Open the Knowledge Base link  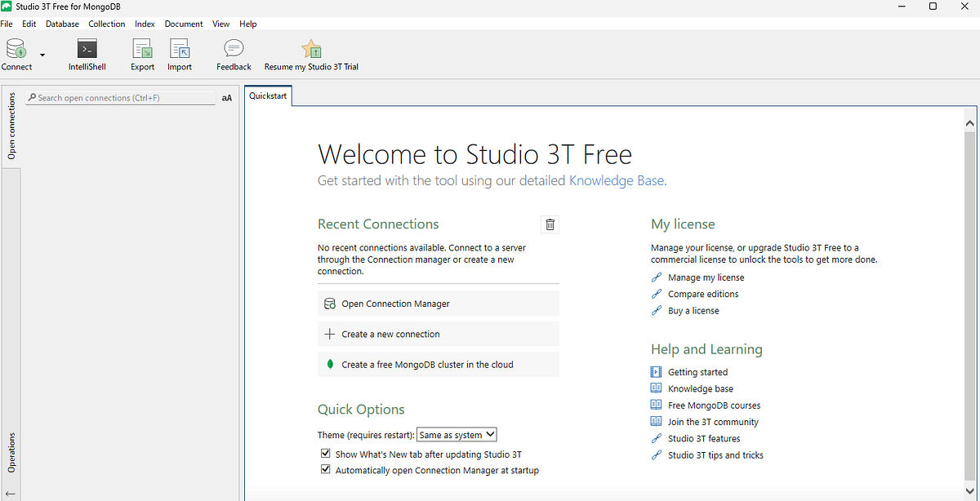click(616, 180)
